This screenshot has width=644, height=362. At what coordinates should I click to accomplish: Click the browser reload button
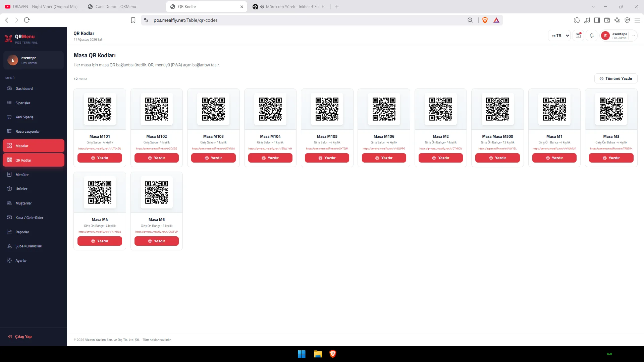(x=27, y=20)
